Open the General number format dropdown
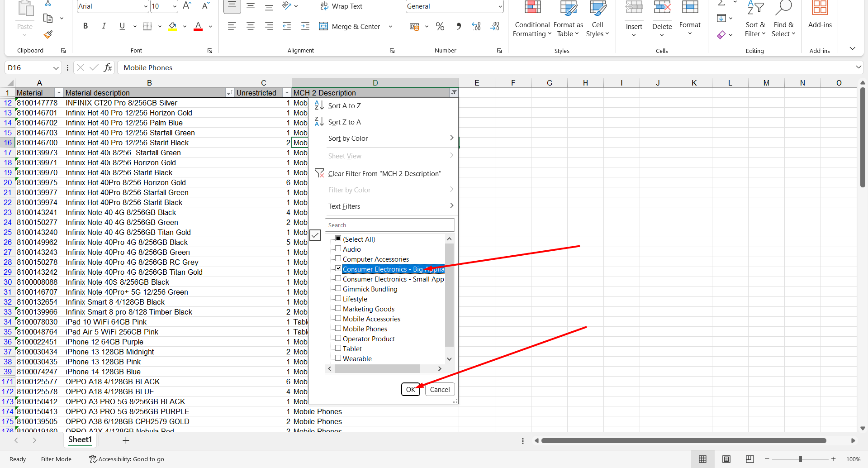This screenshot has height=468, width=868. [500, 6]
